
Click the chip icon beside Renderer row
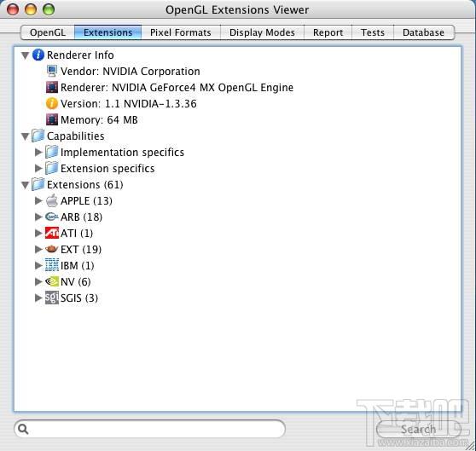tap(52, 87)
